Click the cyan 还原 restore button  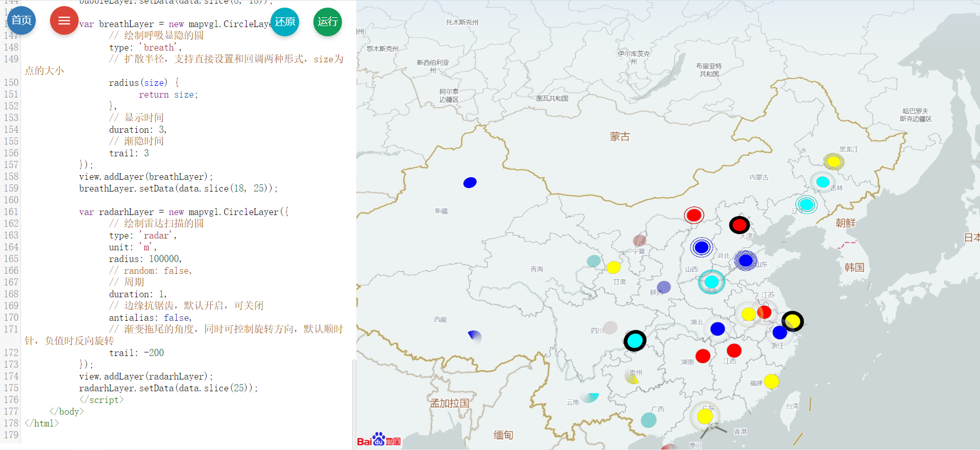click(x=284, y=22)
